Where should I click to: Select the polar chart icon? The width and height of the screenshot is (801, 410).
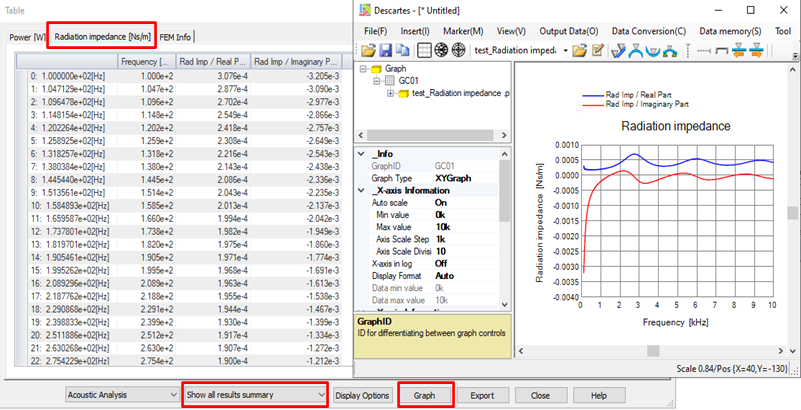[x=441, y=50]
